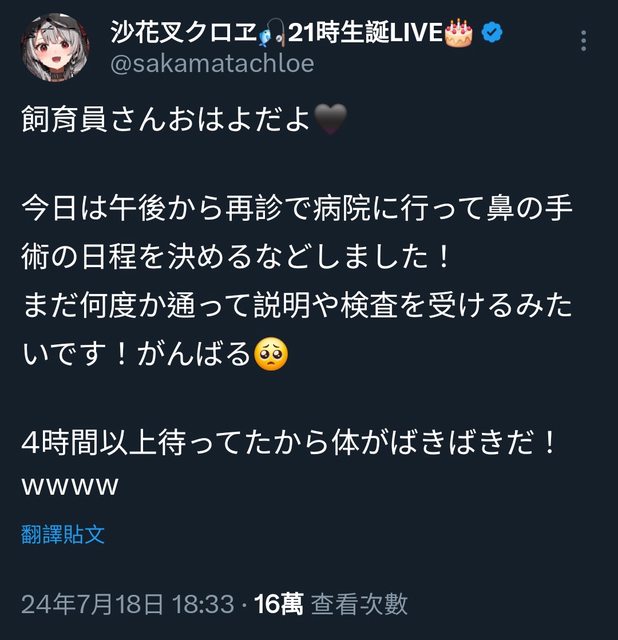Open the three-dot more options menu

point(584,41)
